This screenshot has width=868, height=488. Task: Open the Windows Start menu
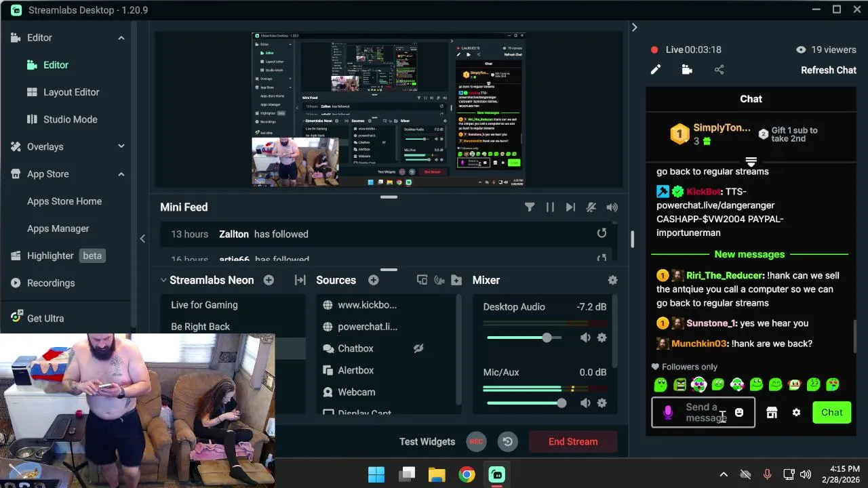(376, 474)
